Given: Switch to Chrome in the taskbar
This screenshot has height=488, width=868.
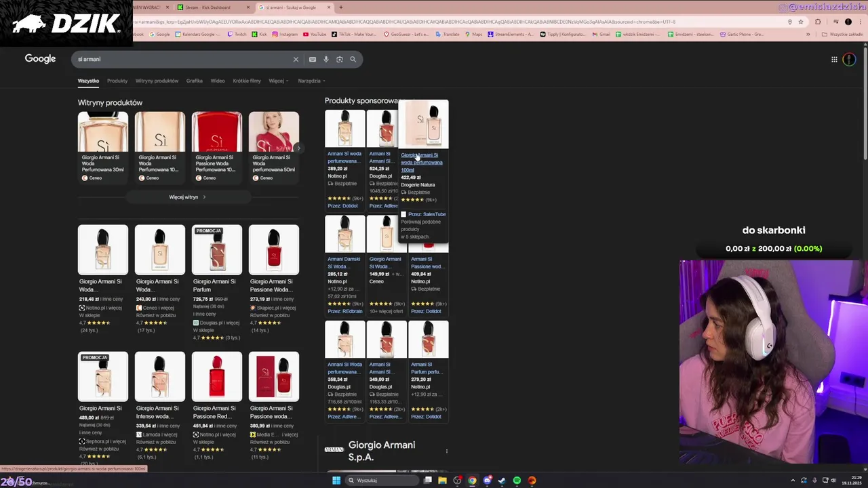Looking at the screenshot, I should (472, 481).
